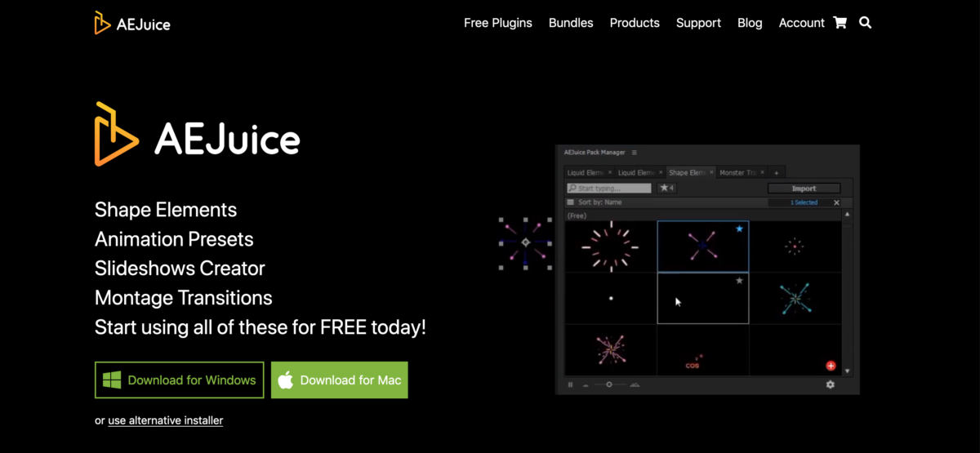Screen dimensions: 980x453
Task: Focus the Start typing search field
Action: [x=609, y=188]
